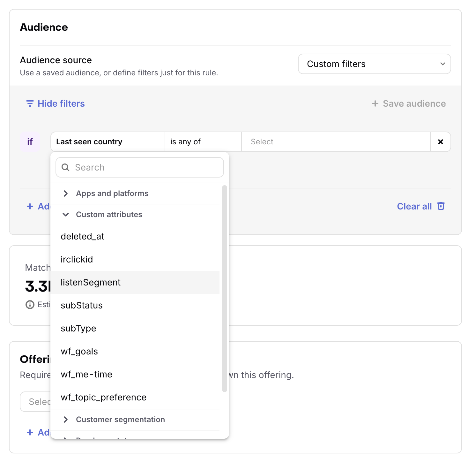Image resolution: width=476 pixels, height=463 pixels.
Task: Click the Save audience button
Action: coord(409,103)
